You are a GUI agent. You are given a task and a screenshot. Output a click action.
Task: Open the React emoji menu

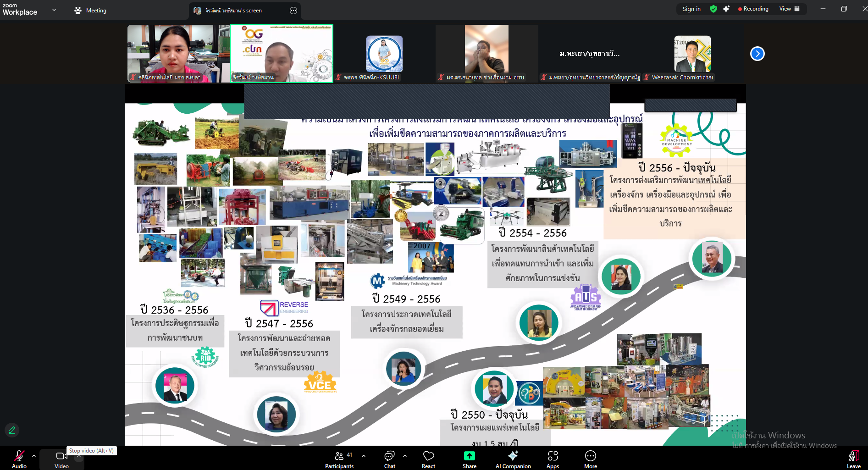click(428, 459)
